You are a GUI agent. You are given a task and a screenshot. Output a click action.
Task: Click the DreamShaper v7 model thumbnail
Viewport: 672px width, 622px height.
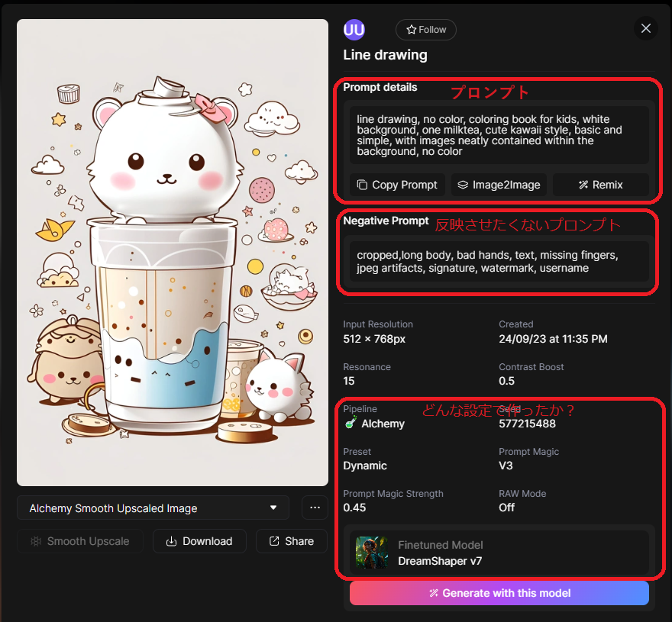(x=372, y=553)
